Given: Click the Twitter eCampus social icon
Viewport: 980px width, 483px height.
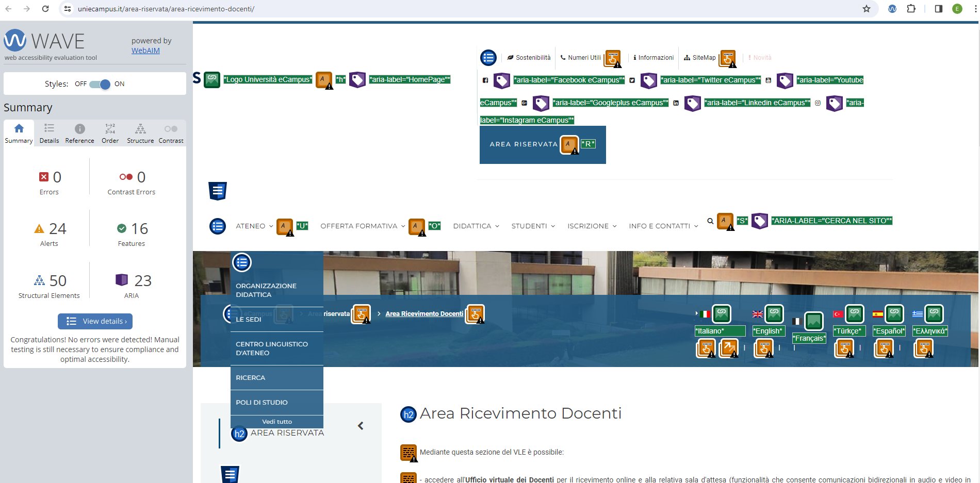Looking at the screenshot, I should 632,80.
